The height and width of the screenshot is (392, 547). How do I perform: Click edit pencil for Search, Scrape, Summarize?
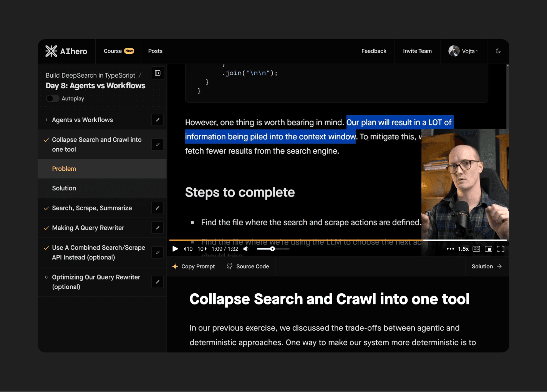157,208
